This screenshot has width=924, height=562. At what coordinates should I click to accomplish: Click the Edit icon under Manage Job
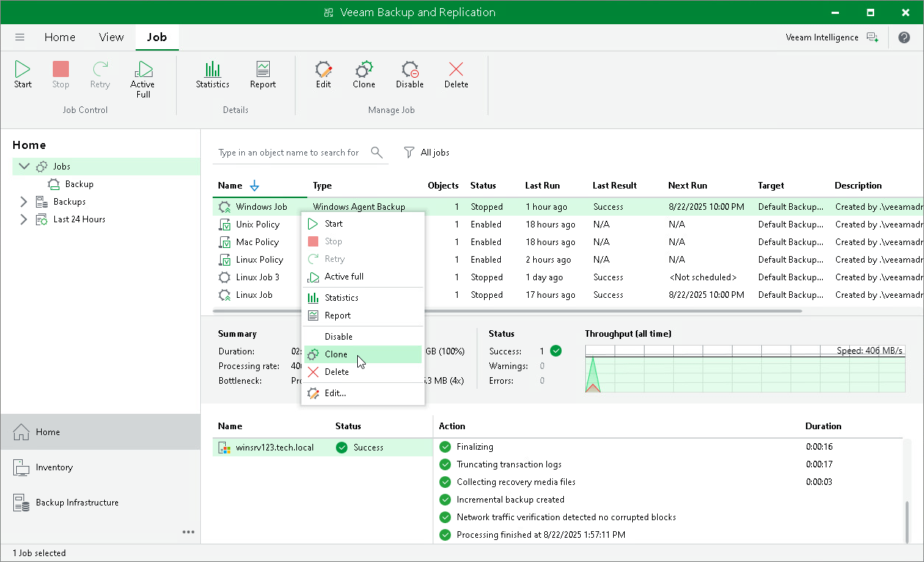(323, 73)
